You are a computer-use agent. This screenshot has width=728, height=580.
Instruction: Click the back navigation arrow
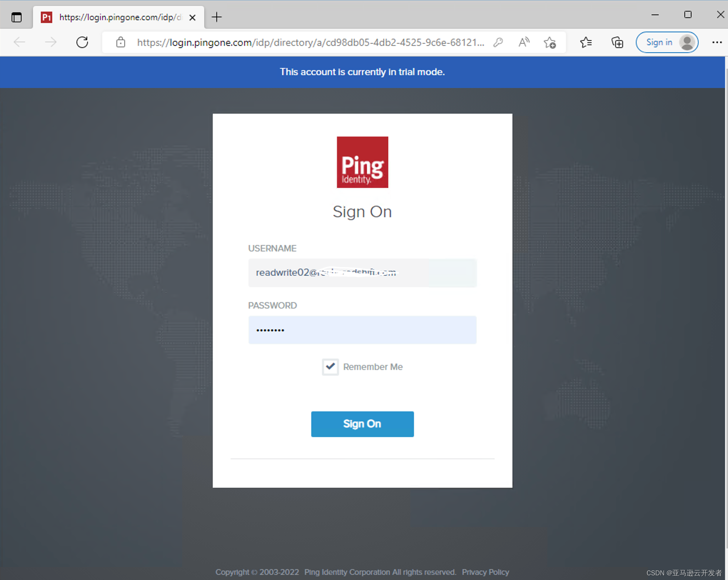pos(20,42)
